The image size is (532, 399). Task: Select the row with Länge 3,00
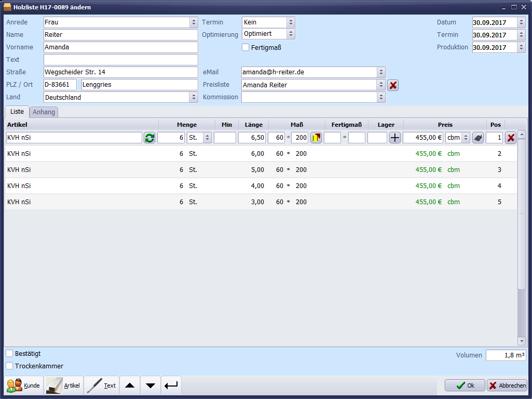pos(261,202)
